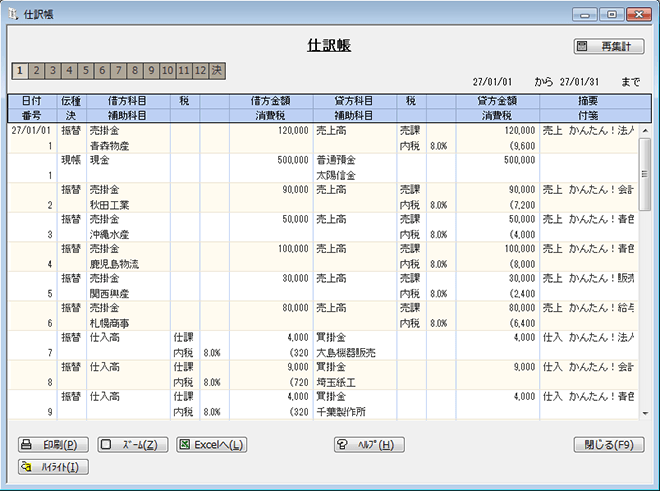Click the scrollbar up arrow
The height and width of the screenshot is (491, 660).
coord(645,131)
